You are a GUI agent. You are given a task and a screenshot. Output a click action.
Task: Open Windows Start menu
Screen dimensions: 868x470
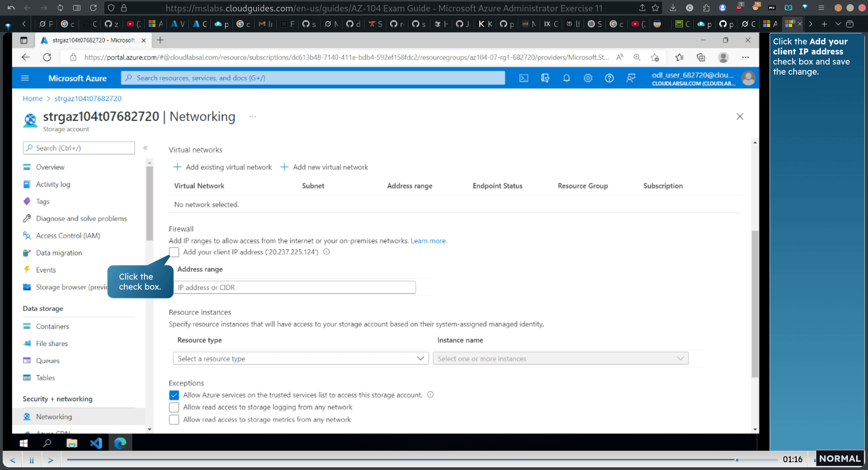coord(24,443)
